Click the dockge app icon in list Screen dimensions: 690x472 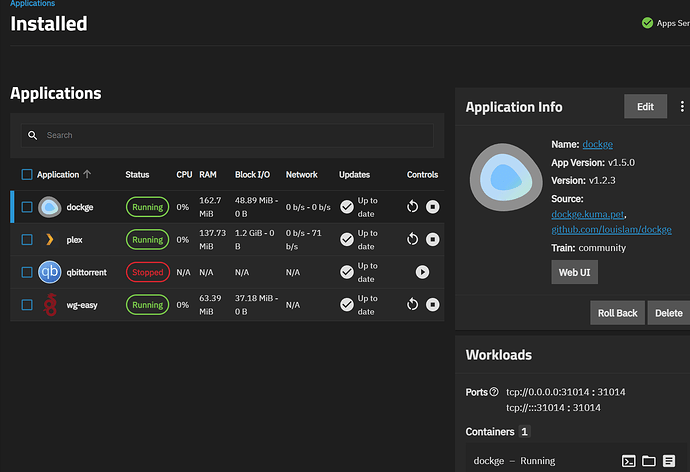(x=49, y=207)
